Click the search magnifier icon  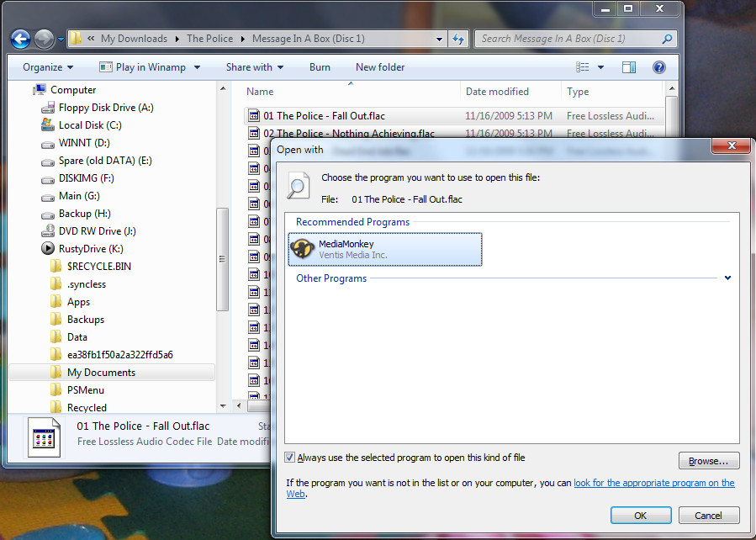(x=667, y=39)
